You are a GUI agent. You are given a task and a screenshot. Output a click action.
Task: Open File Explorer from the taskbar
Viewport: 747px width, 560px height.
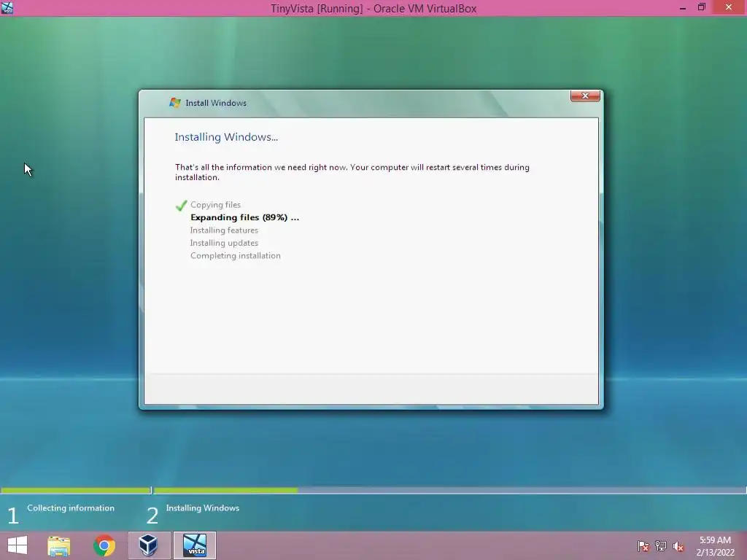[58, 545]
